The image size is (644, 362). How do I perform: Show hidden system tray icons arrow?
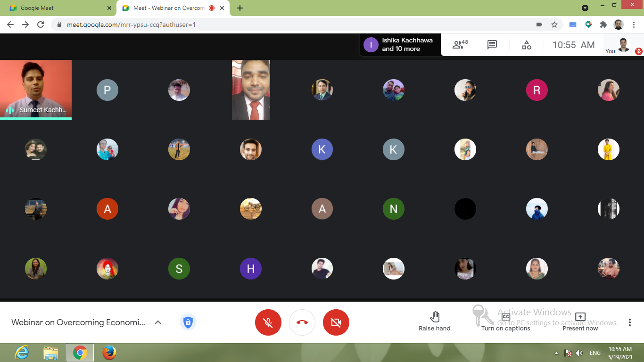tap(556, 353)
